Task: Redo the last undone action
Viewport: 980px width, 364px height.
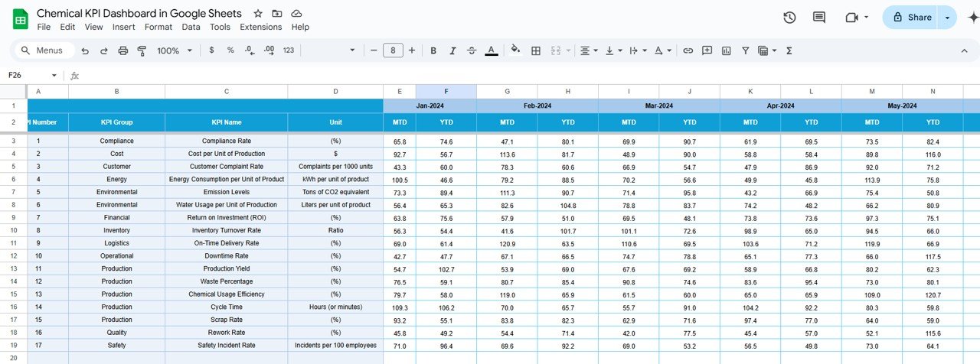Action: click(x=103, y=50)
